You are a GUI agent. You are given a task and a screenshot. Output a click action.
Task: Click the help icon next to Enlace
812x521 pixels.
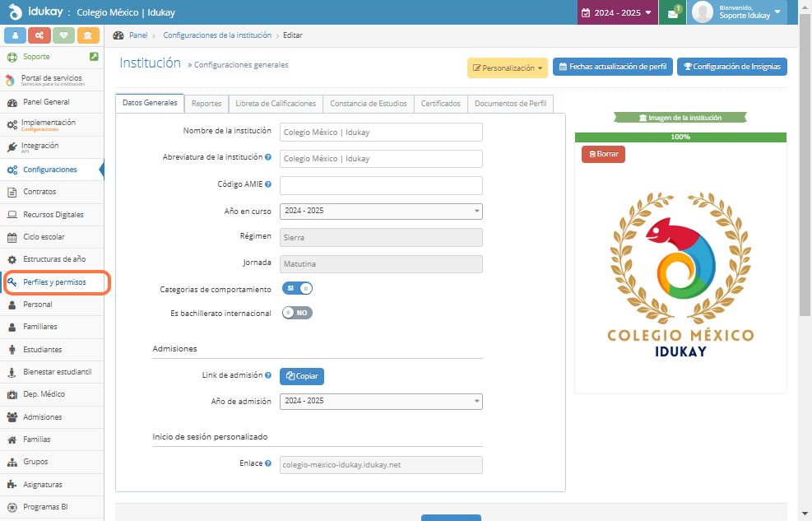[268, 463]
